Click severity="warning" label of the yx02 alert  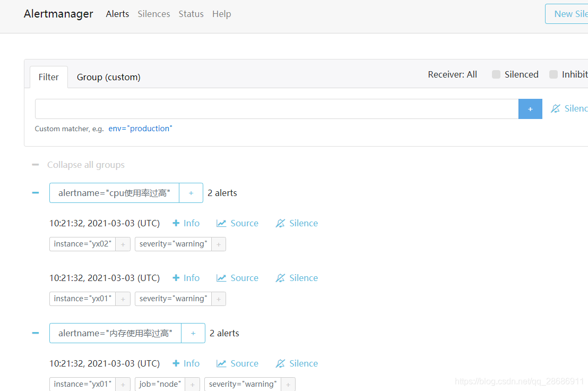[173, 244]
